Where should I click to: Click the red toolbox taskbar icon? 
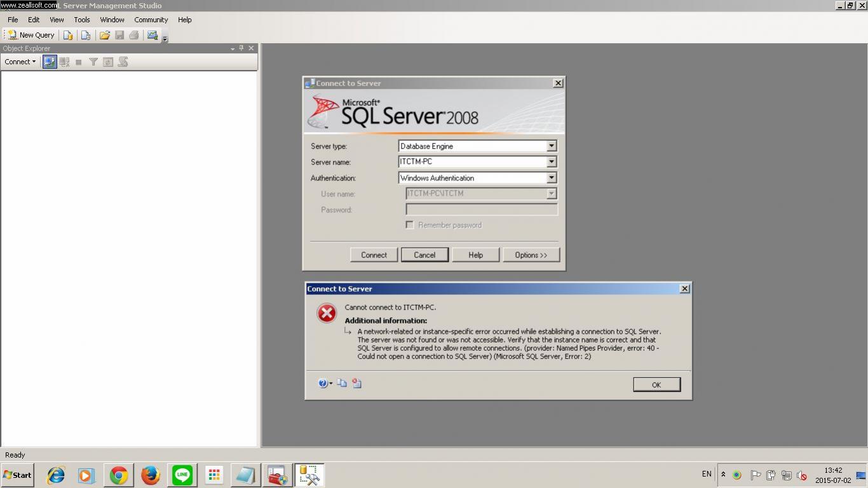[x=277, y=475]
